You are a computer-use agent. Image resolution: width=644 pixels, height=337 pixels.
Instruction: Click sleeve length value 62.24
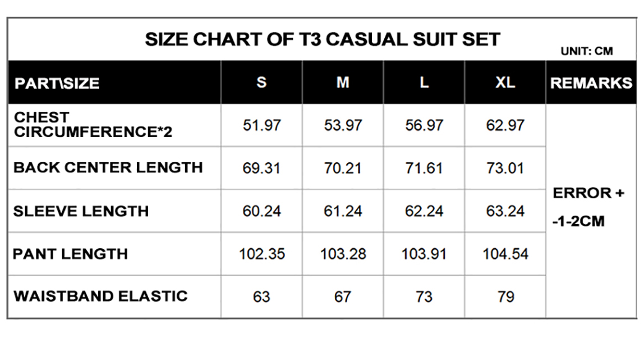[424, 211]
